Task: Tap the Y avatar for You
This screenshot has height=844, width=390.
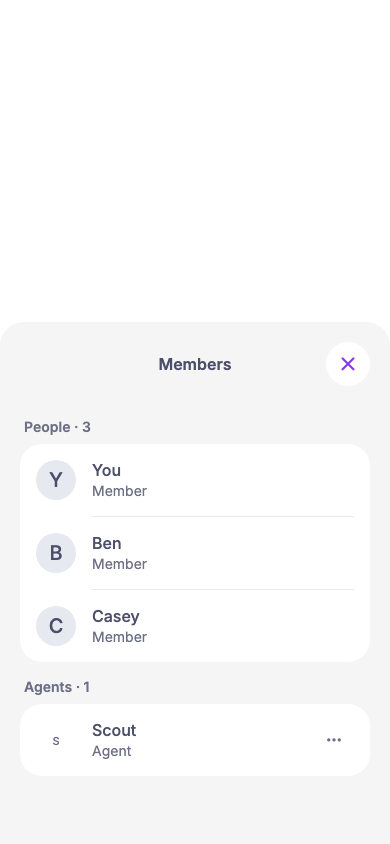Action: (56, 480)
